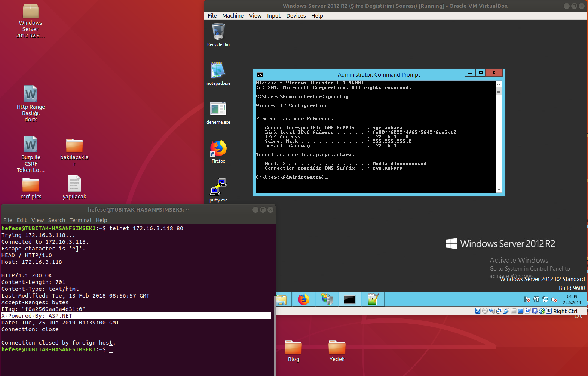Select Windows Server 2012 R2 folder on desktop
The height and width of the screenshot is (376, 588).
pos(30,21)
